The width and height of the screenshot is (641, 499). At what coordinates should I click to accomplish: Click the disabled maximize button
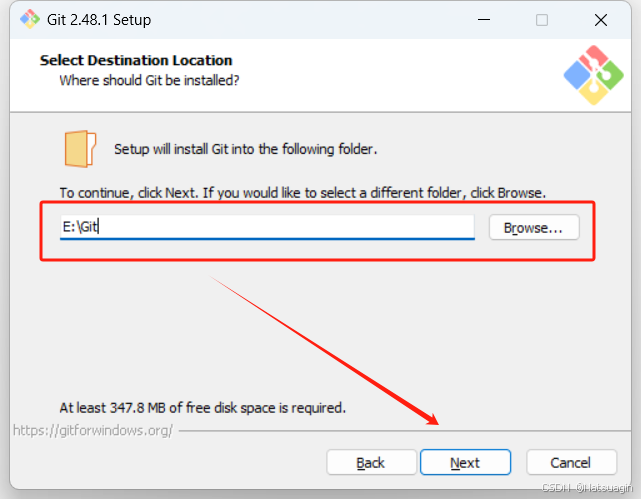click(542, 20)
